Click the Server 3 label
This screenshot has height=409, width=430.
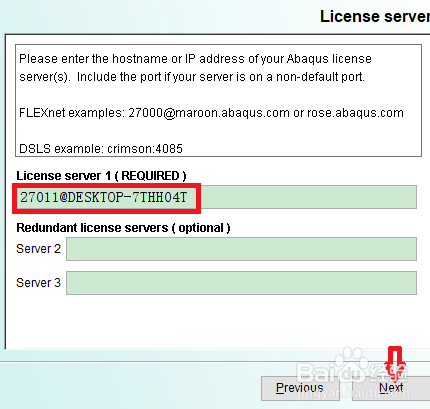click(39, 283)
